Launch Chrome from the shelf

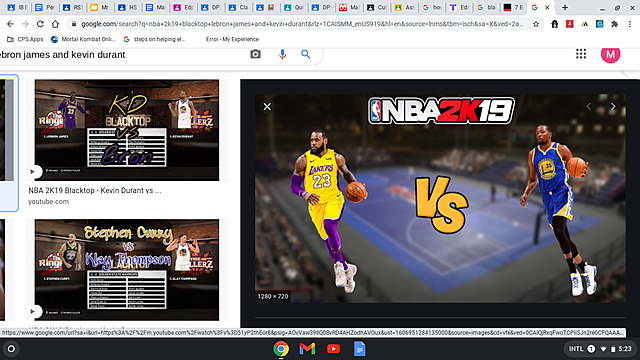[x=281, y=349]
